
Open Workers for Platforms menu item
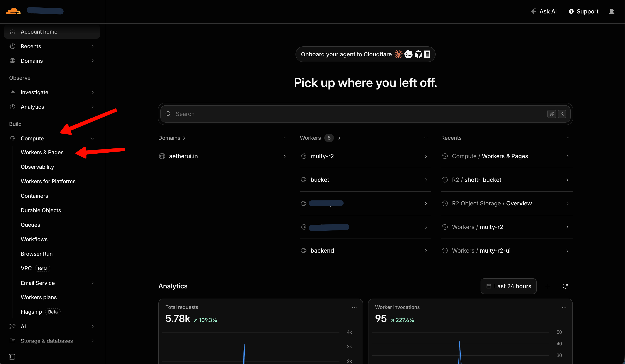pos(48,181)
